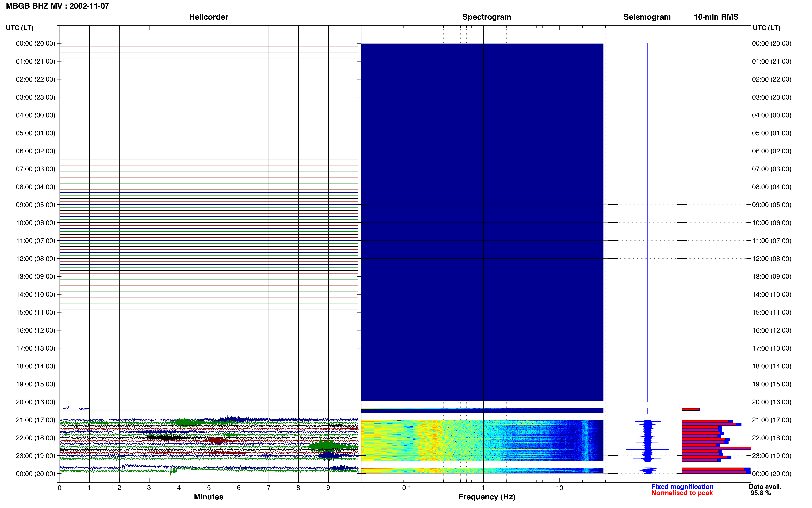Click the large seismogram spike between 22:00 and 23:00
812x508 pixels.
point(646,449)
